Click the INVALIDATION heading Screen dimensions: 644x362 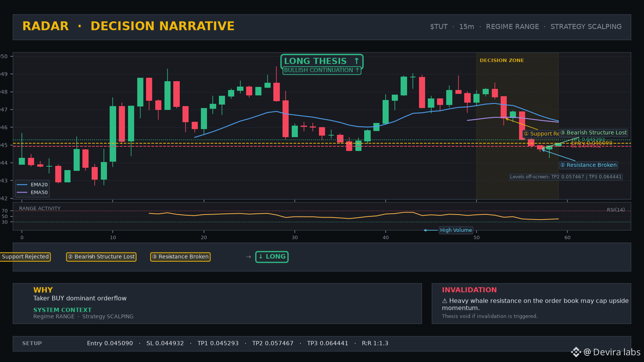click(x=469, y=290)
